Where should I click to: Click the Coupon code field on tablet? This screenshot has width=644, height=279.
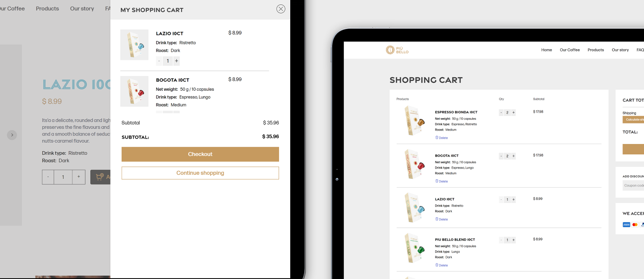[x=633, y=186]
